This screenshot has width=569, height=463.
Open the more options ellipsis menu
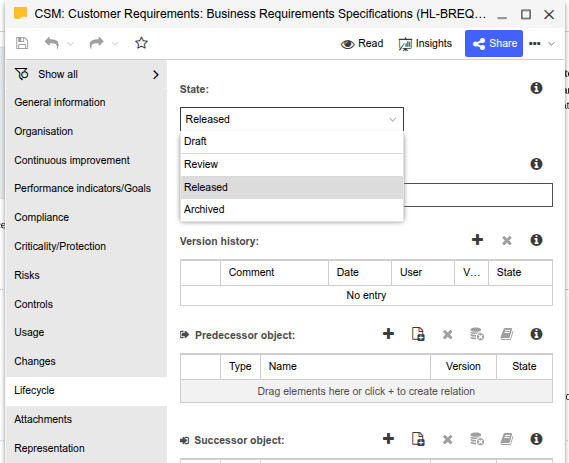click(x=535, y=44)
